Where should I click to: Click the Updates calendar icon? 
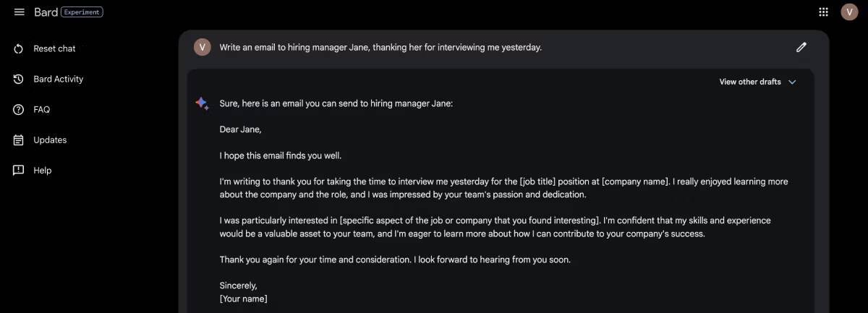(19, 140)
